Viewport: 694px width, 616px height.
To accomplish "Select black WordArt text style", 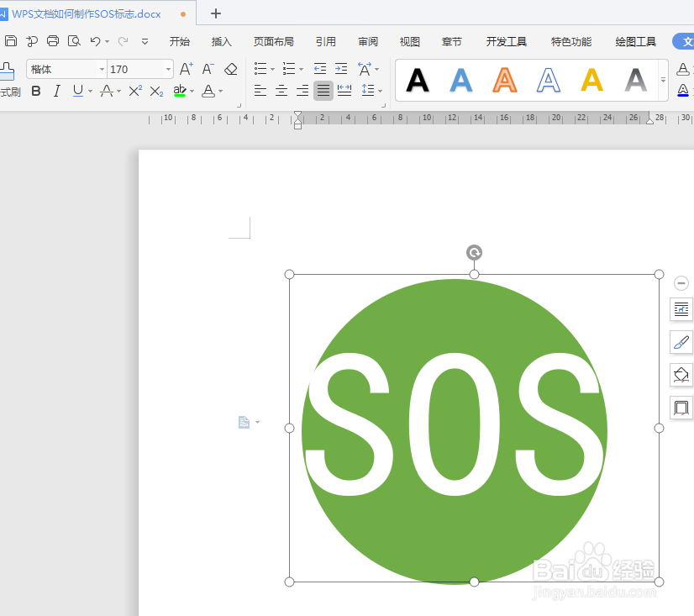I will pyautogui.click(x=418, y=81).
